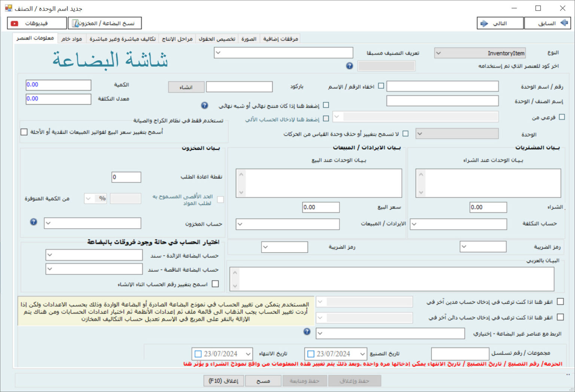This screenshot has width=575, height=392.
Task: Open the مراحل الإنتاج tab
Action: coord(177,39)
